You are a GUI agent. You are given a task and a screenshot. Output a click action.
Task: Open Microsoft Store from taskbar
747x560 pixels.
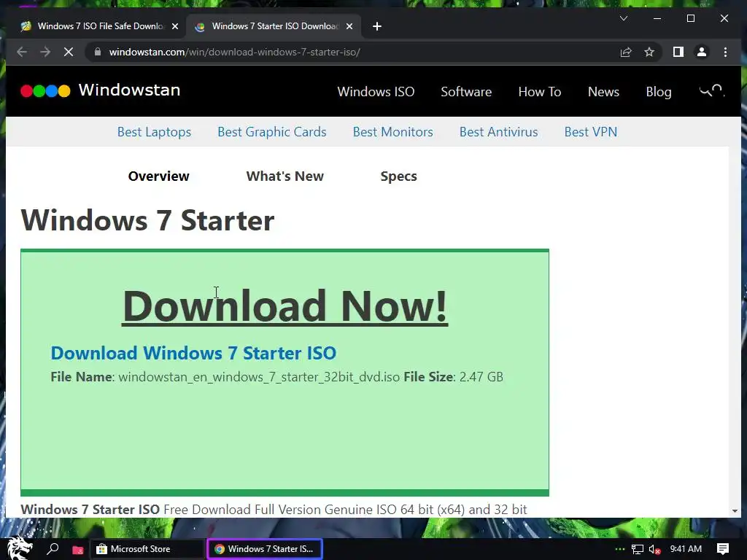click(147, 549)
